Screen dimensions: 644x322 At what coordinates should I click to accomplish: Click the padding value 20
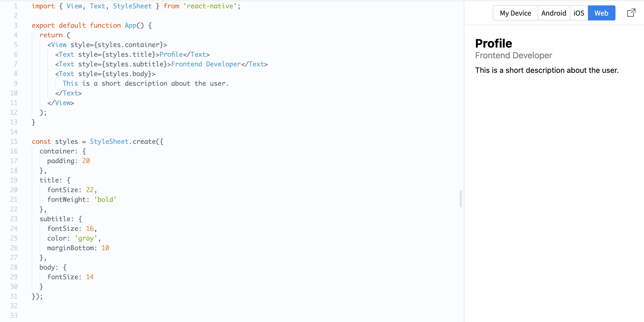[x=86, y=161]
